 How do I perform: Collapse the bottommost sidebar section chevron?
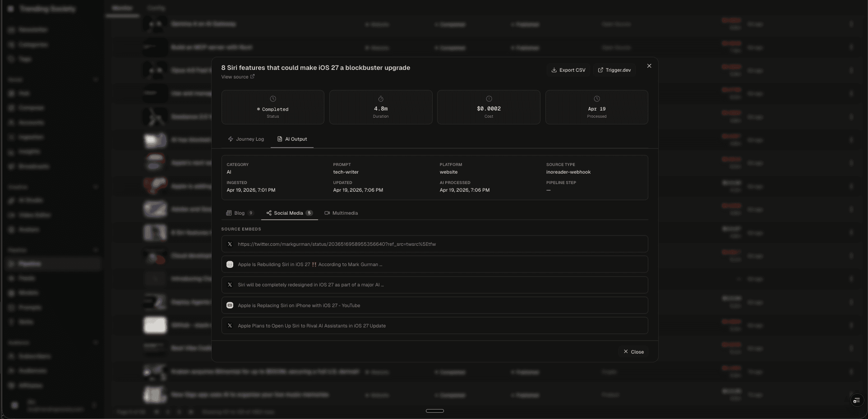[96, 343]
